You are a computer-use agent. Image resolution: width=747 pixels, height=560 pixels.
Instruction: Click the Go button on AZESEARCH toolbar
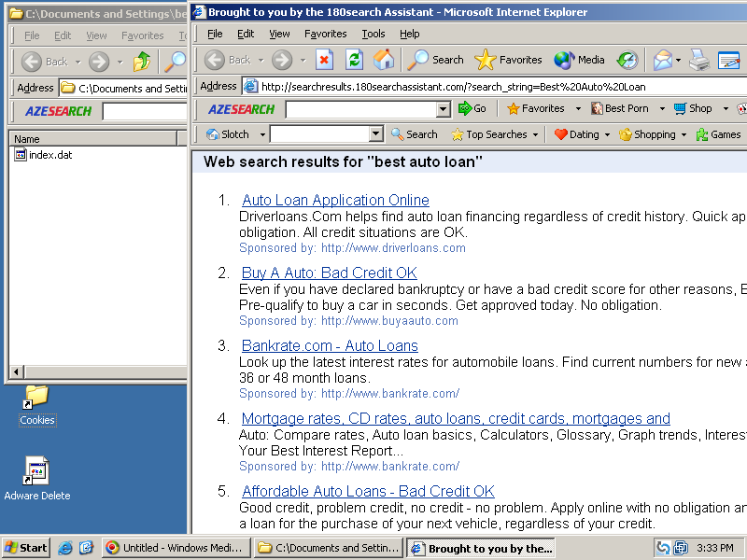[472, 108]
